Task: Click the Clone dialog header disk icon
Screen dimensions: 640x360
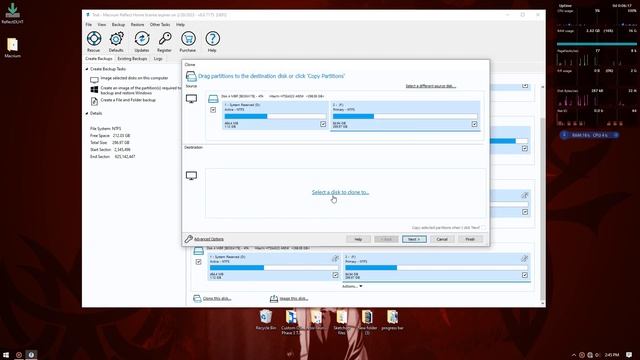Action: point(191,76)
